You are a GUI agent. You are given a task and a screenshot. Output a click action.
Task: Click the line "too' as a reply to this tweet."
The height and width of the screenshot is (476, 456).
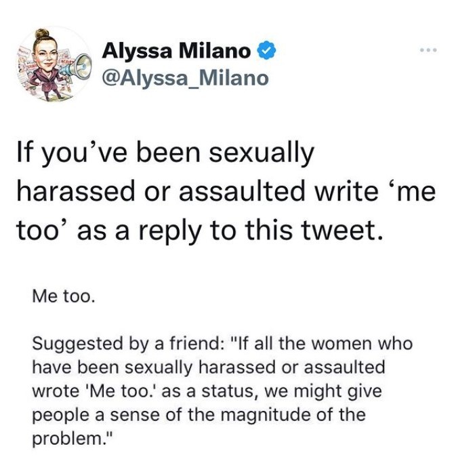pos(199,230)
